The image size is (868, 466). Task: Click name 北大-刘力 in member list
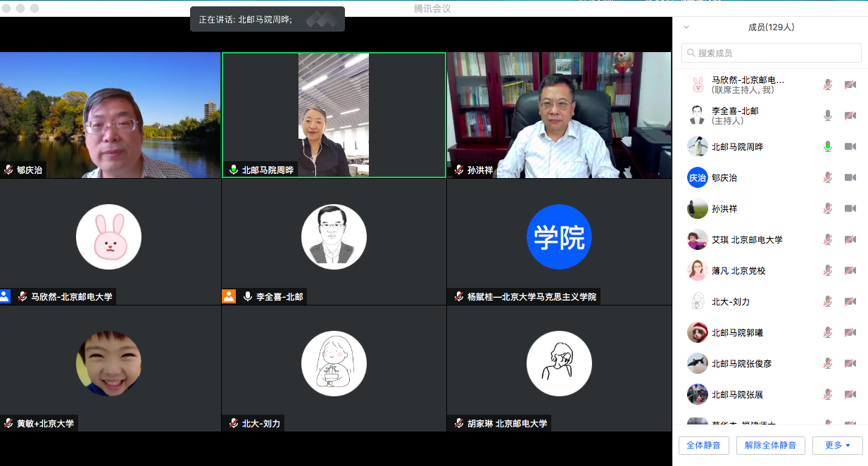731,301
